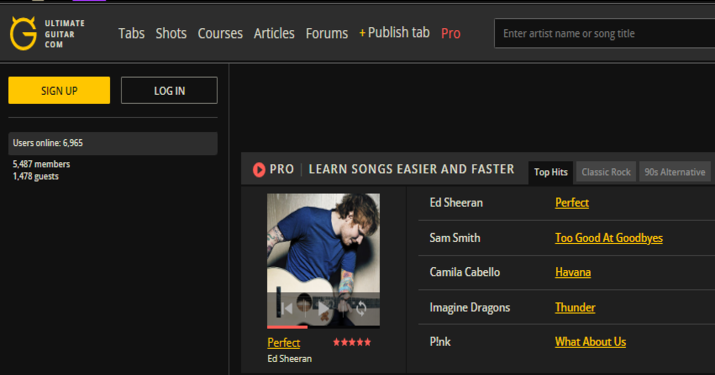Viewport: 715px width, 375px height.
Task: Click the Users online: 6,965 box
Action: 113,143
